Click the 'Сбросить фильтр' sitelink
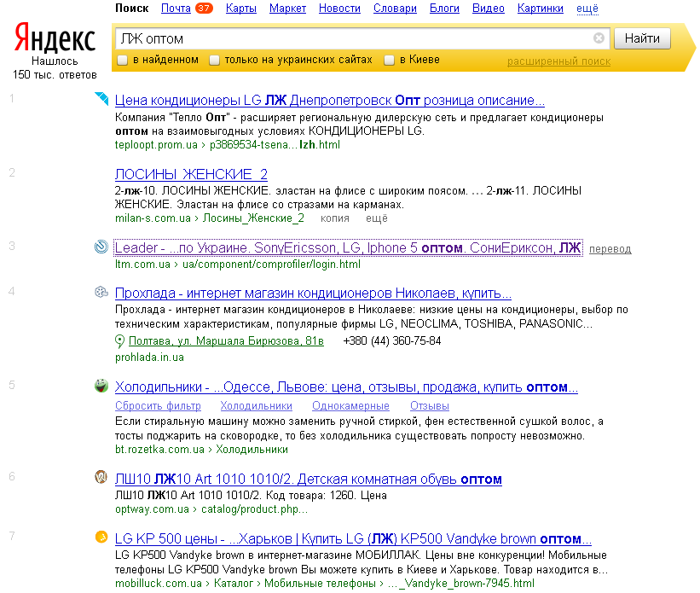700x593 pixels. coord(158,406)
